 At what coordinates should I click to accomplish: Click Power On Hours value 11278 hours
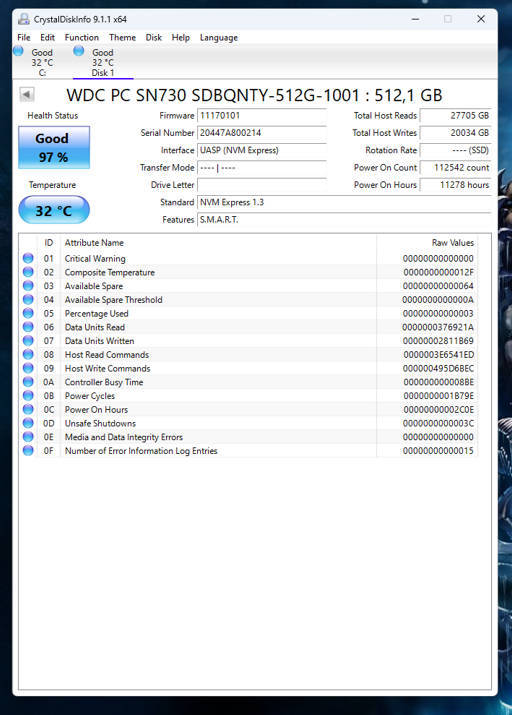tap(455, 185)
